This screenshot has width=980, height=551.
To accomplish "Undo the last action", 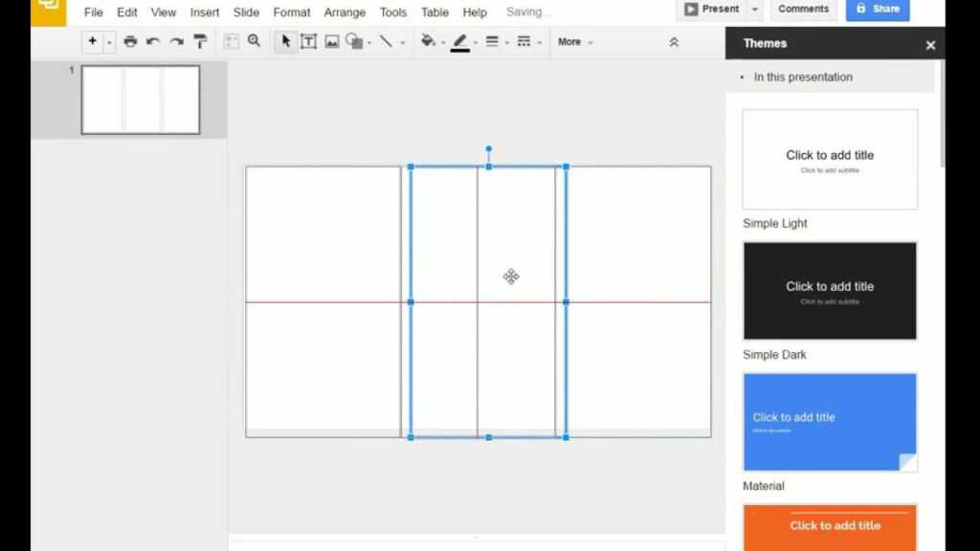I will 152,41.
